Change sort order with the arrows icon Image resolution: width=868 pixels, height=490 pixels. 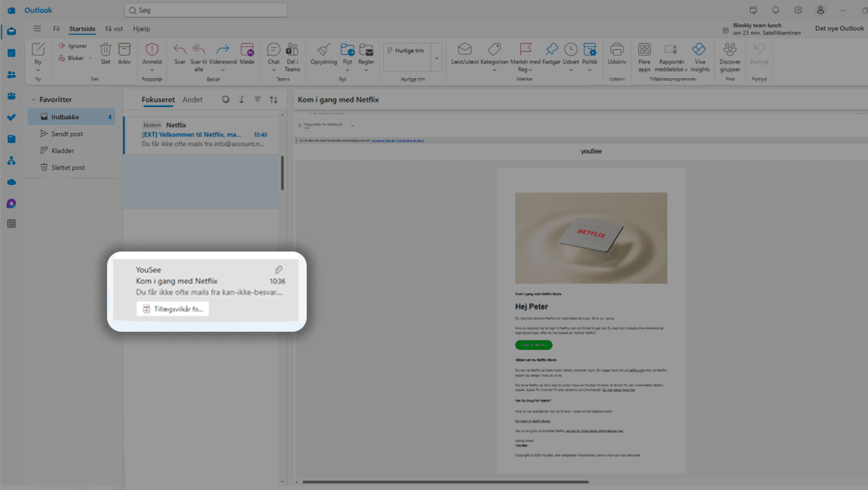pyautogui.click(x=273, y=100)
